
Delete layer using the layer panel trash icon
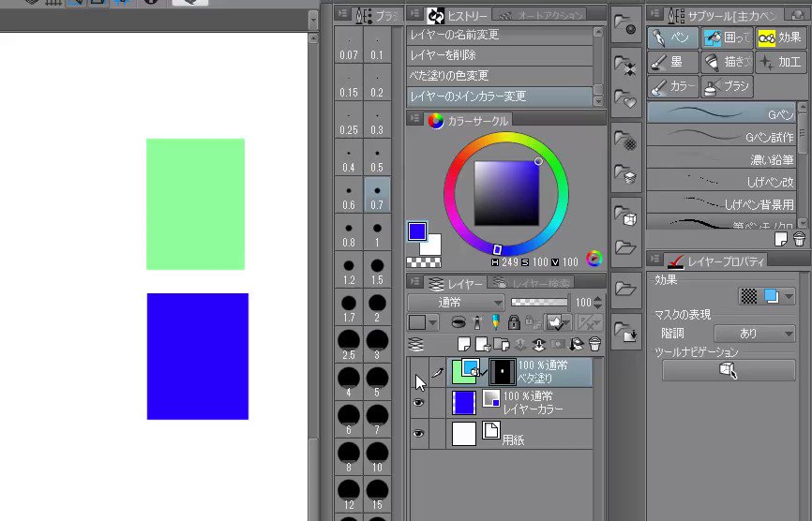(x=594, y=344)
